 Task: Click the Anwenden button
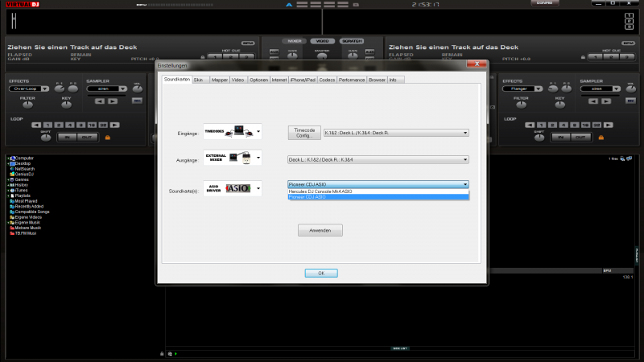coord(320,230)
